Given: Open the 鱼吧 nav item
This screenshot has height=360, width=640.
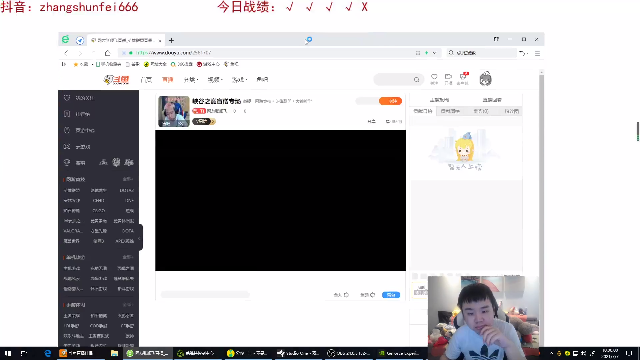Looking at the screenshot, I should click(x=262, y=80).
